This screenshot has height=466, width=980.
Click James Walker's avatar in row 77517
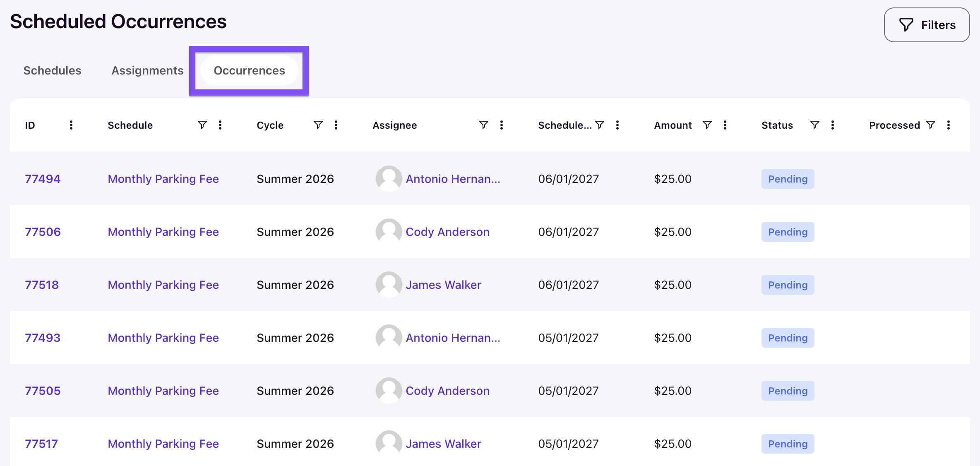[x=389, y=444]
